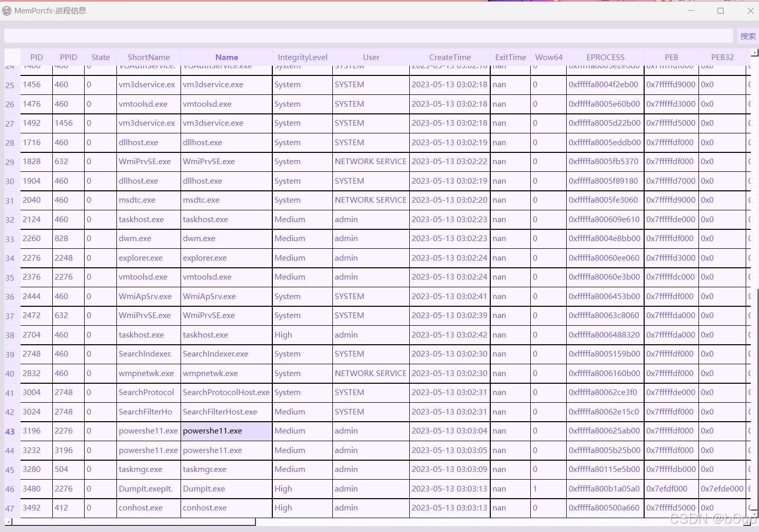This screenshot has height=532, width=759.
Task: Click PID cell 2276
Action: point(36,258)
